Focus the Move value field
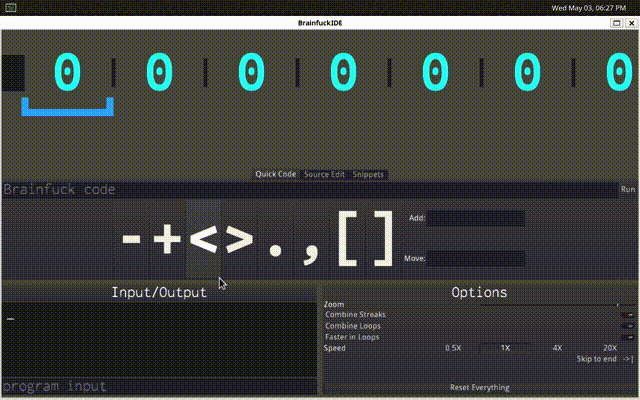 476,259
